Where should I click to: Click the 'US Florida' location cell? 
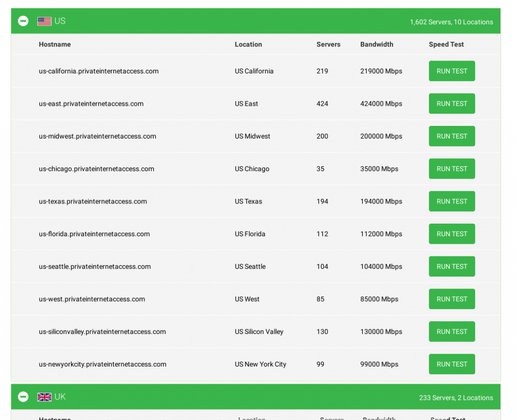coord(250,234)
